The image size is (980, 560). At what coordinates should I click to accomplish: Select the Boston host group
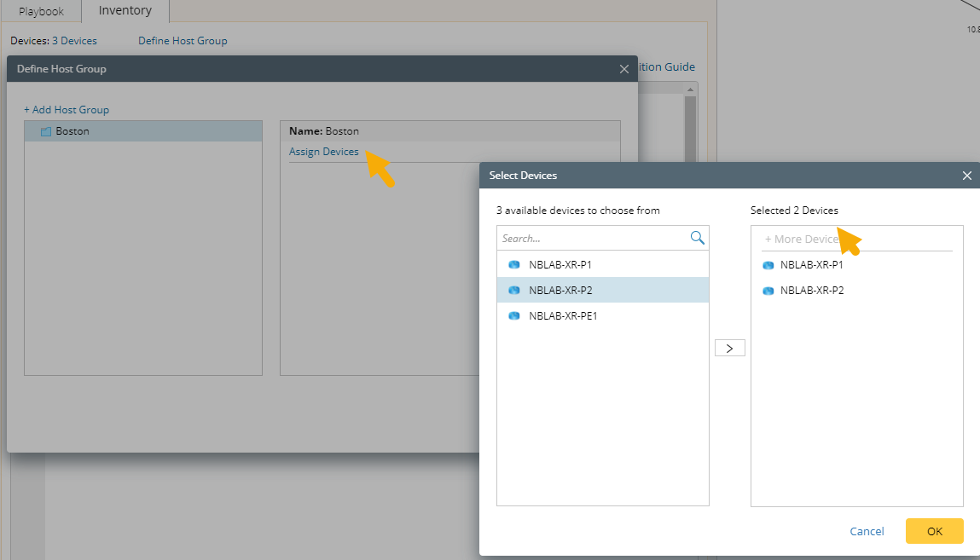point(72,131)
